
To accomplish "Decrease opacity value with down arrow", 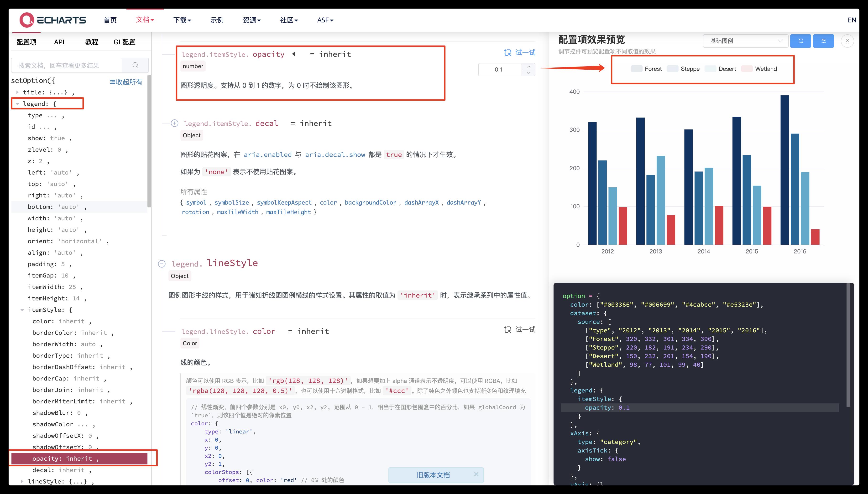I will 528,73.
